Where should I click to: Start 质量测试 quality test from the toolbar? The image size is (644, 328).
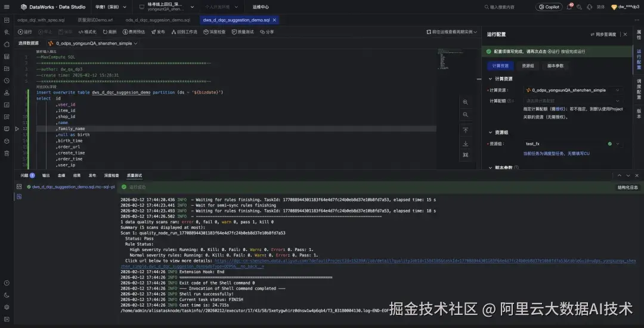[x=243, y=32]
